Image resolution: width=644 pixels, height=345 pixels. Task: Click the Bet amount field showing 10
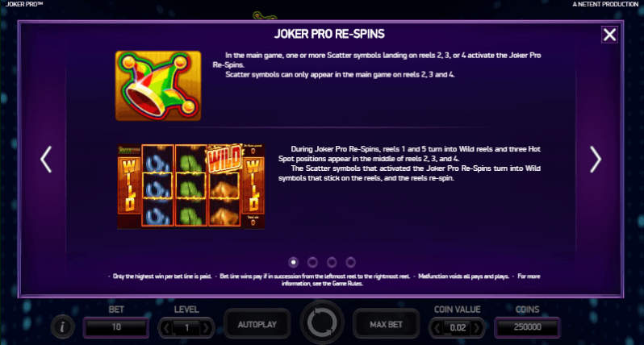tap(116, 327)
